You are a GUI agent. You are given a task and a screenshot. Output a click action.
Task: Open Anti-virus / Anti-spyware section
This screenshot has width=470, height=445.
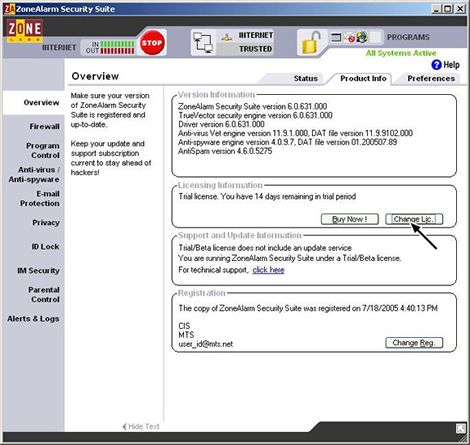coord(34,174)
